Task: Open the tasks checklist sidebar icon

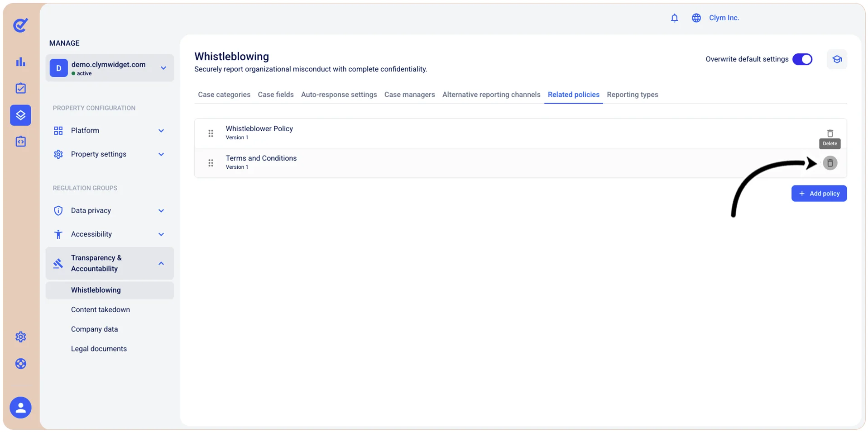Action: click(20, 88)
